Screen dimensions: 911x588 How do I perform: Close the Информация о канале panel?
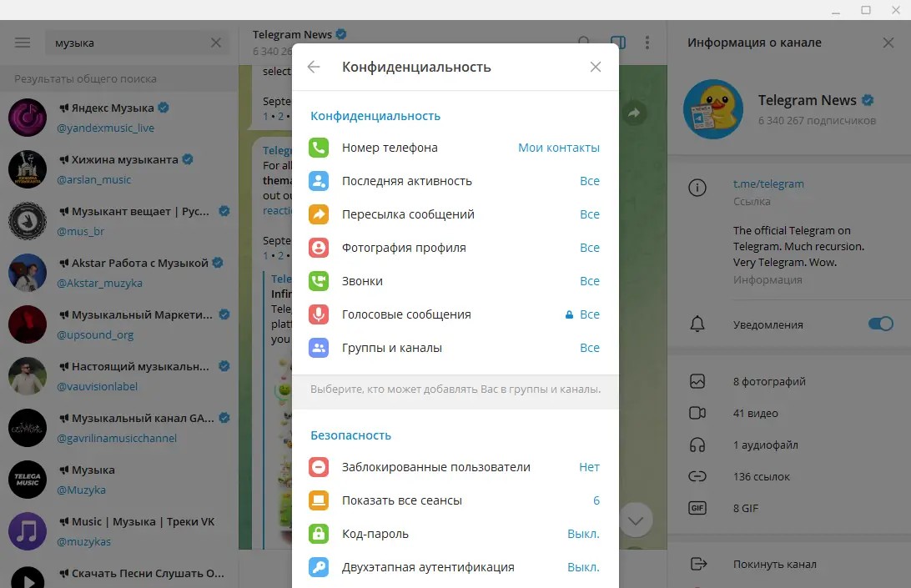(x=888, y=43)
